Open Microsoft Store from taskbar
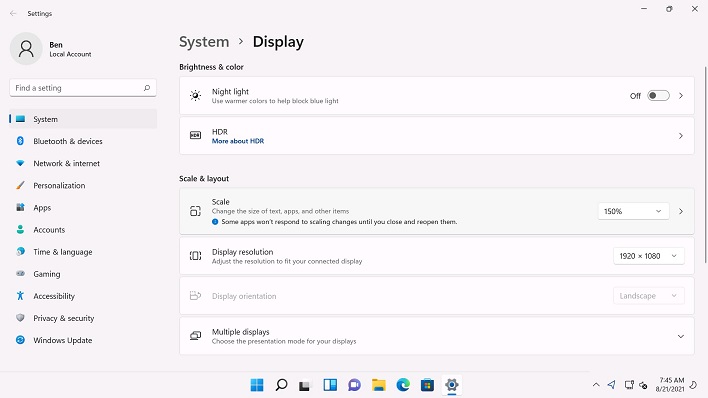Screen dimensions: 708x398 [x=428, y=385]
